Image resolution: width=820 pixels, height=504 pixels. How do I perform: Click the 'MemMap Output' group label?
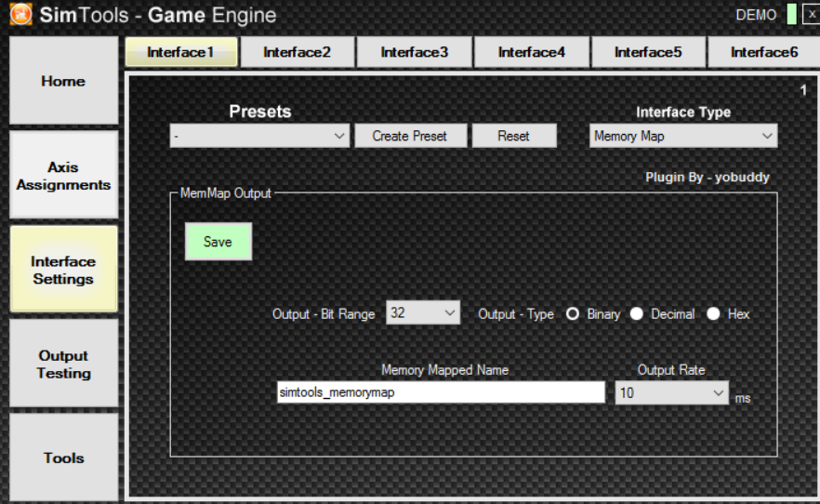pyautogui.click(x=225, y=192)
